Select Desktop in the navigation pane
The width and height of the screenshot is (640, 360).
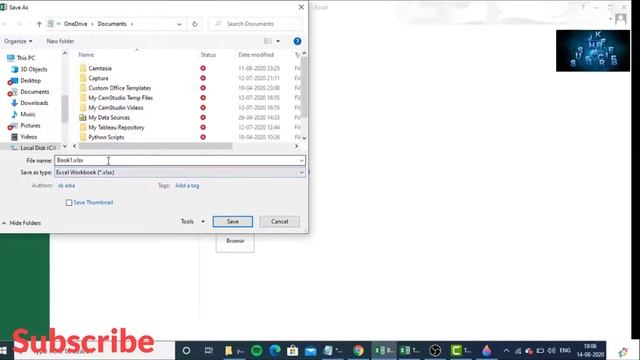[x=26, y=81]
